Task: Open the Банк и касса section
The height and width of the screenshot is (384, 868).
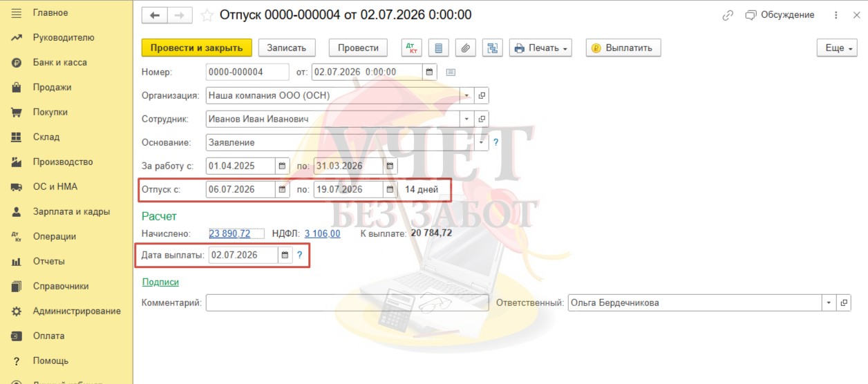Action: pos(60,63)
